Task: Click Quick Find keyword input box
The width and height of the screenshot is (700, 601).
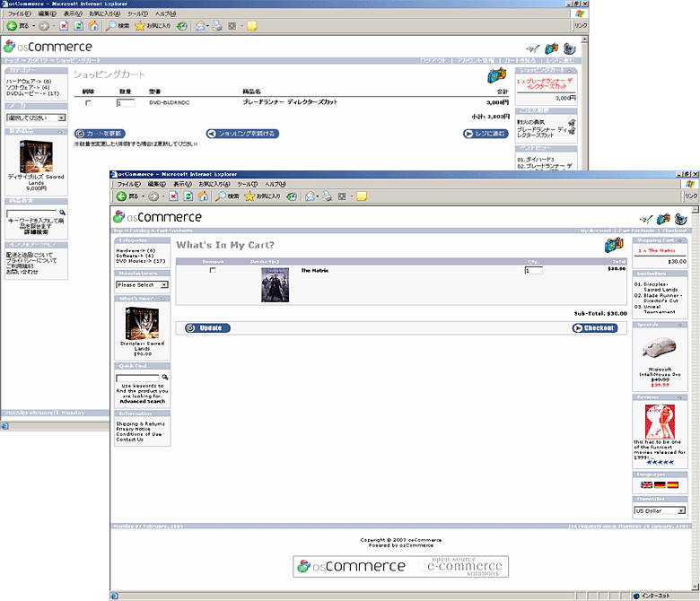Action: (137, 378)
